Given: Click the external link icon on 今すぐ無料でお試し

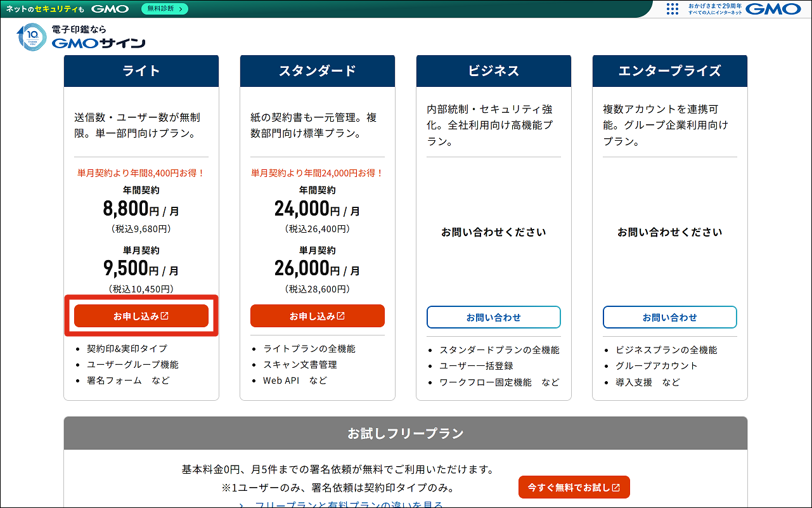Looking at the screenshot, I should (x=615, y=488).
